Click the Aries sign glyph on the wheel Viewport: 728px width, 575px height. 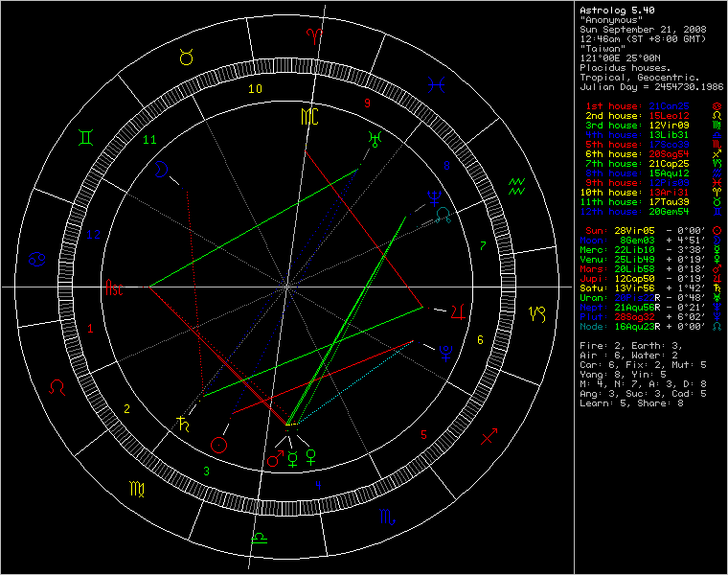click(314, 35)
